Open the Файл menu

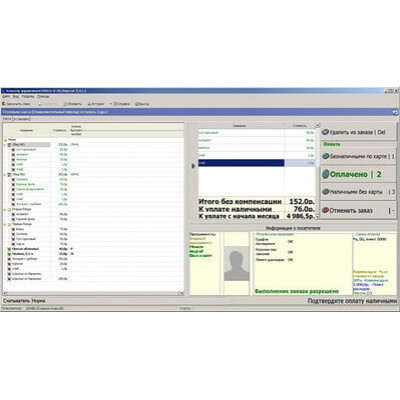point(6,96)
